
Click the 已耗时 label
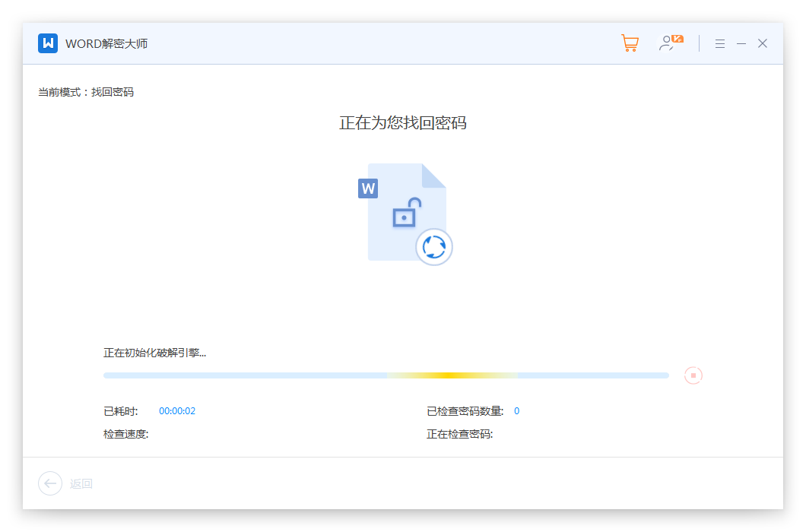click(121, 411)
